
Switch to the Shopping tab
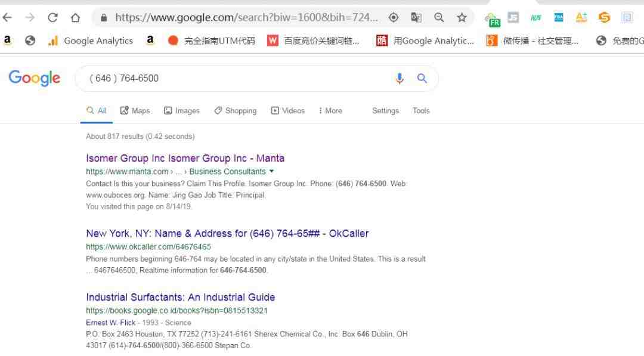click(236, 110)
